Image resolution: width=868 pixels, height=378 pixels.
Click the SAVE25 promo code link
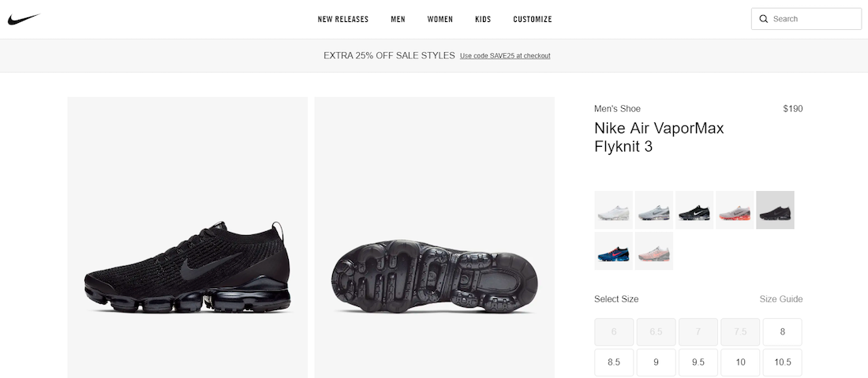pos(505,56)
